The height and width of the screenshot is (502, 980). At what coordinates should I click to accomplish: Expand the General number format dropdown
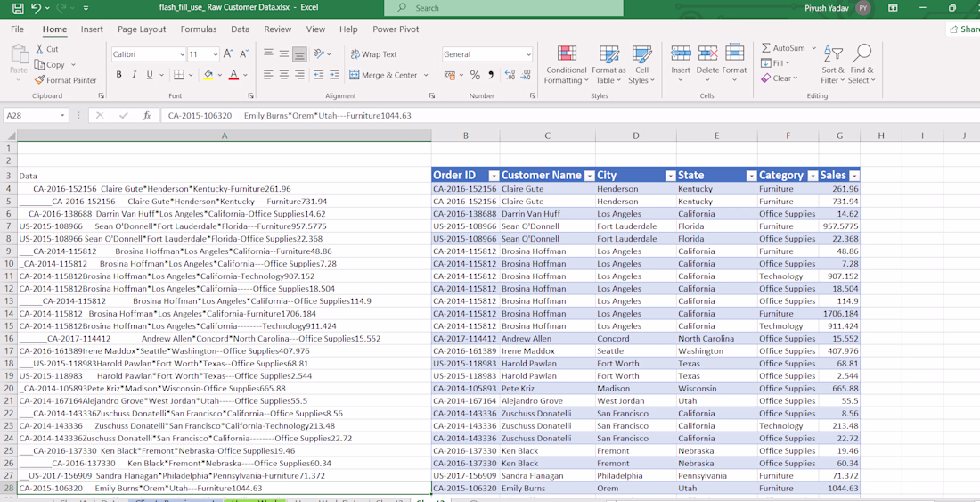pyautogui.click(x=528, y=54)
